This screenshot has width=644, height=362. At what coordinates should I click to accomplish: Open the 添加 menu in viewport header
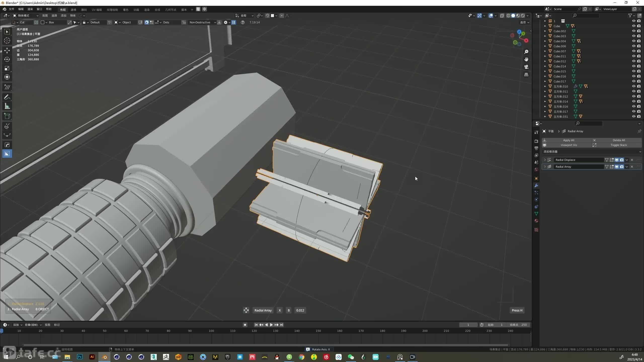64,16
